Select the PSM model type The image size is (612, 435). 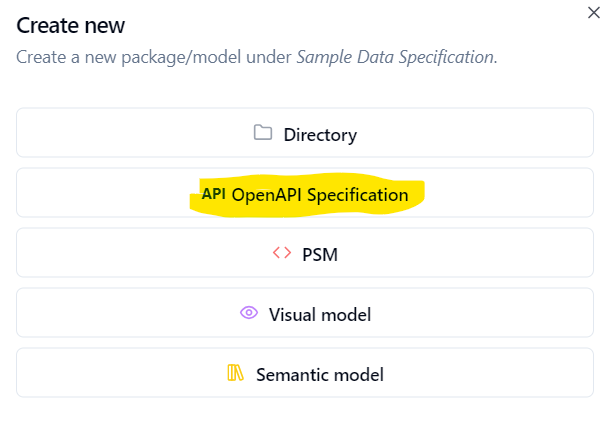306,254
